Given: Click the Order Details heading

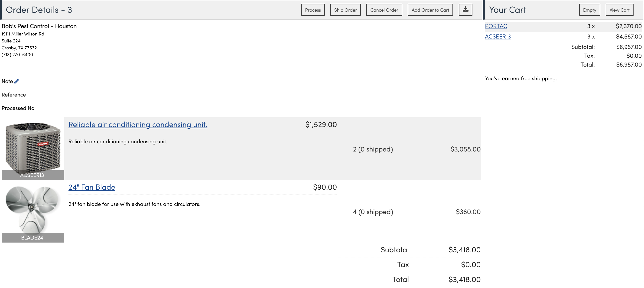Looking at the screenshot, I should click(x=39, y=10).
